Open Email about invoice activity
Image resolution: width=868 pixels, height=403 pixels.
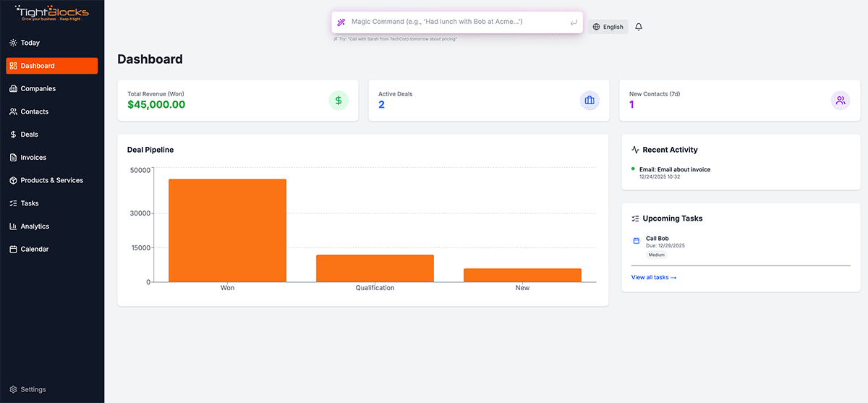[675, 169]
